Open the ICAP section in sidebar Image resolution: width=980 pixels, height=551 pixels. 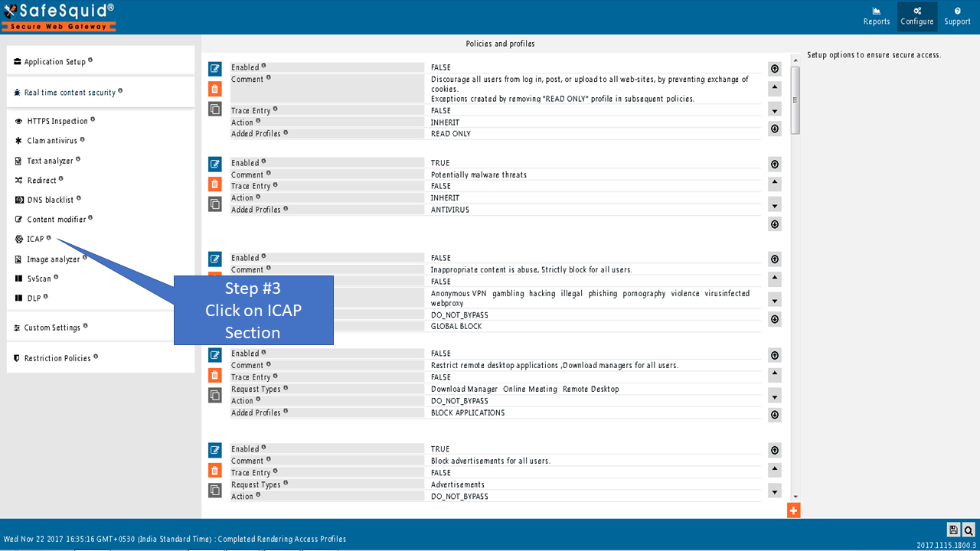point(35,239)
